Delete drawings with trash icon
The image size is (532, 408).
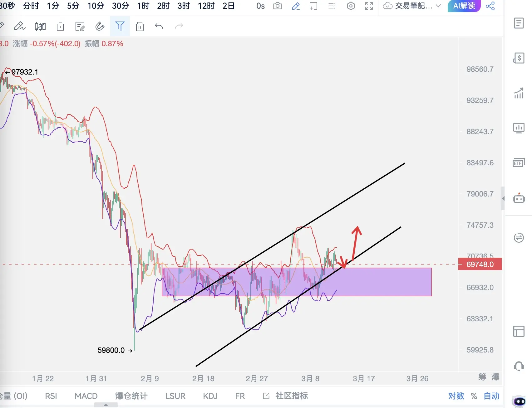pos(140,27)
